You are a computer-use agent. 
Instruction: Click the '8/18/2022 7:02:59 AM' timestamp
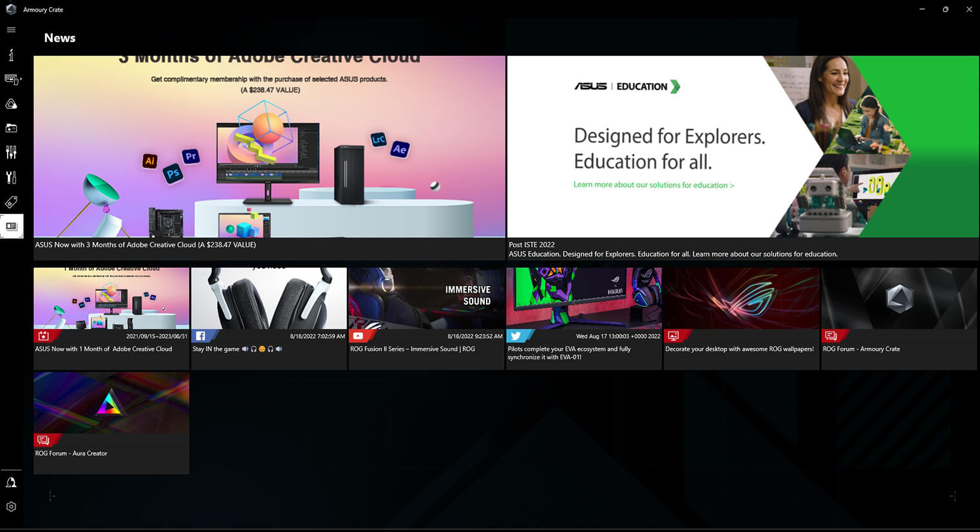click(x=317, y=336)
